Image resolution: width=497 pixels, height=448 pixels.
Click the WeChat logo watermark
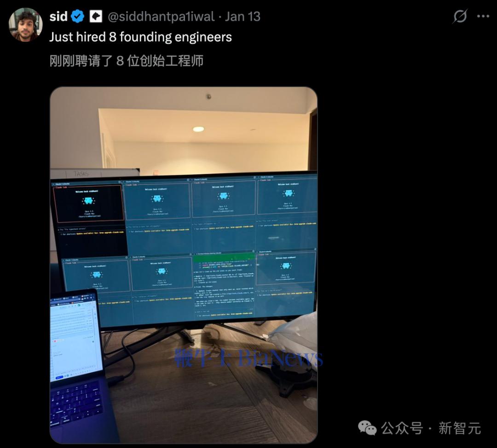point(367,428)
